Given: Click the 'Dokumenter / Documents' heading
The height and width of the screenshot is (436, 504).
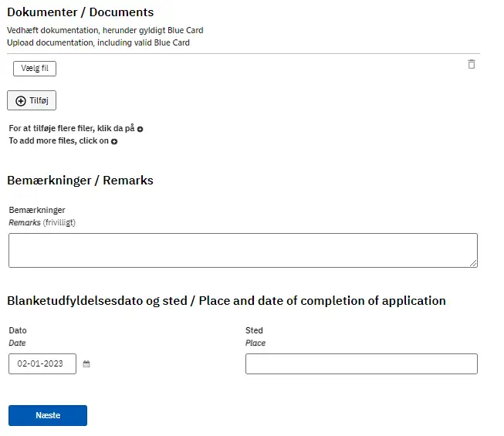Looking at the screenshot, I should [80, 12].
